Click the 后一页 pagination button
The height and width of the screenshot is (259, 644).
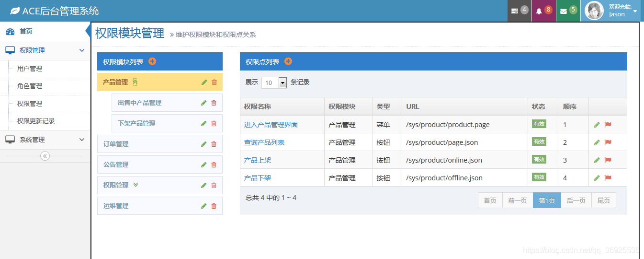pyautogui.click(x=576, y=200)
